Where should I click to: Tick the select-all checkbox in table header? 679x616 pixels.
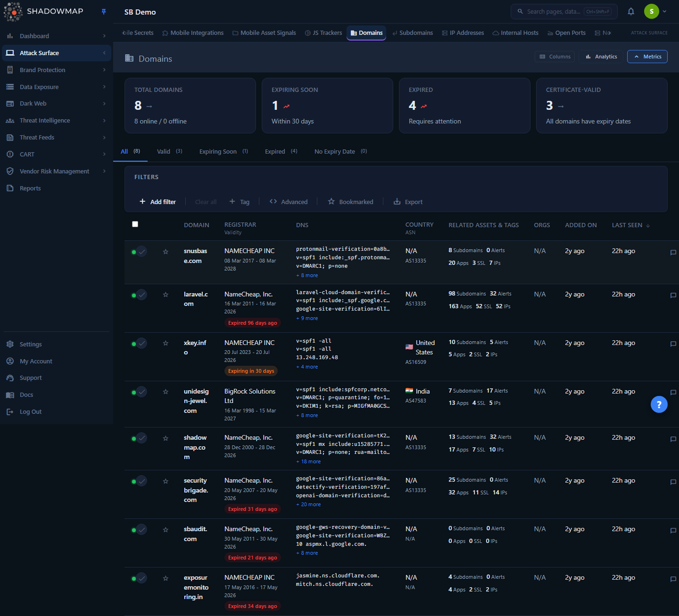(x=135, y=224)
